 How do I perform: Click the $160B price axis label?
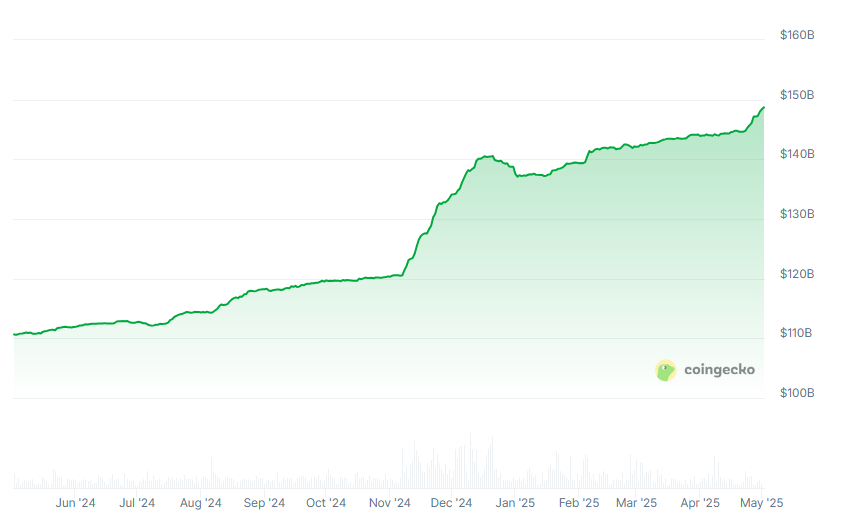click(797, 36)
